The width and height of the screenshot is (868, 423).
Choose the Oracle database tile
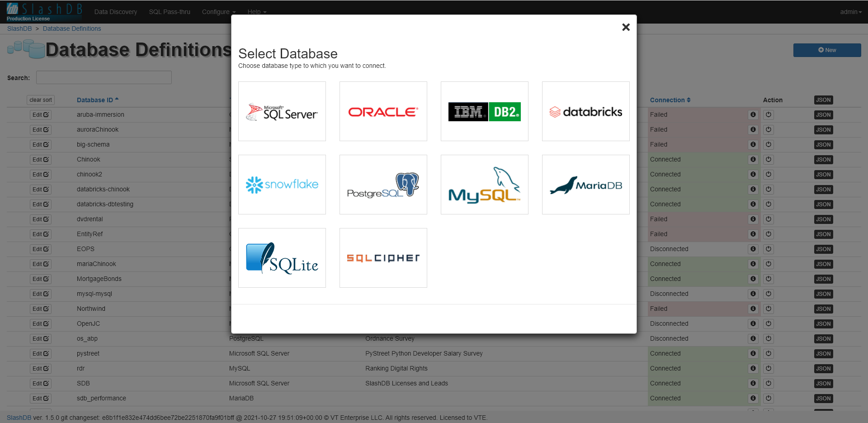point(383,111)
